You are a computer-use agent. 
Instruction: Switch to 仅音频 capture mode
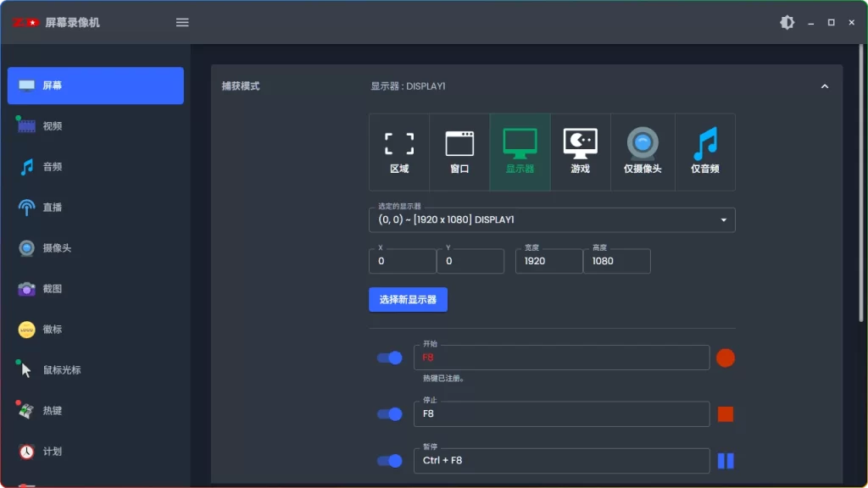point(704,151)
